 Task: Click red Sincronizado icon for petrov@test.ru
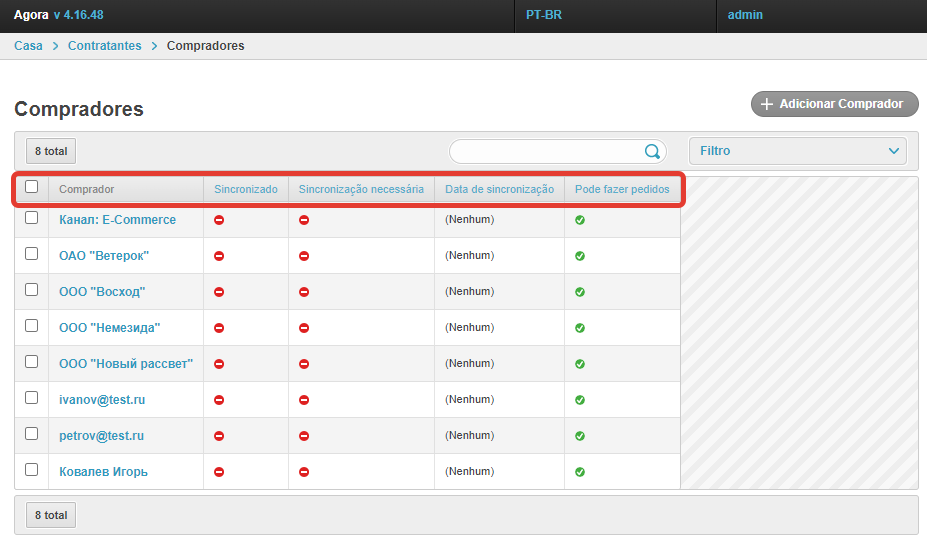219,436
